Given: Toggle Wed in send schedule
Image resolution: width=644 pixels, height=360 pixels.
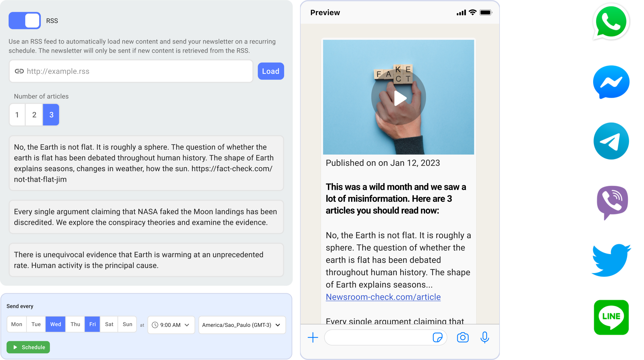Looking at the screenshot, I should [x=55, y=324].
